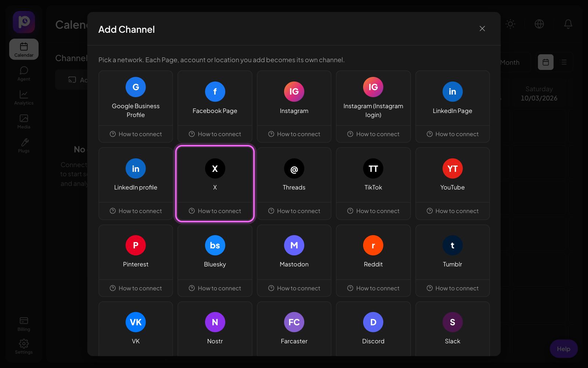Open How to connect for Pinterest
Screen dimensions: 588x368
click(136, 288)
